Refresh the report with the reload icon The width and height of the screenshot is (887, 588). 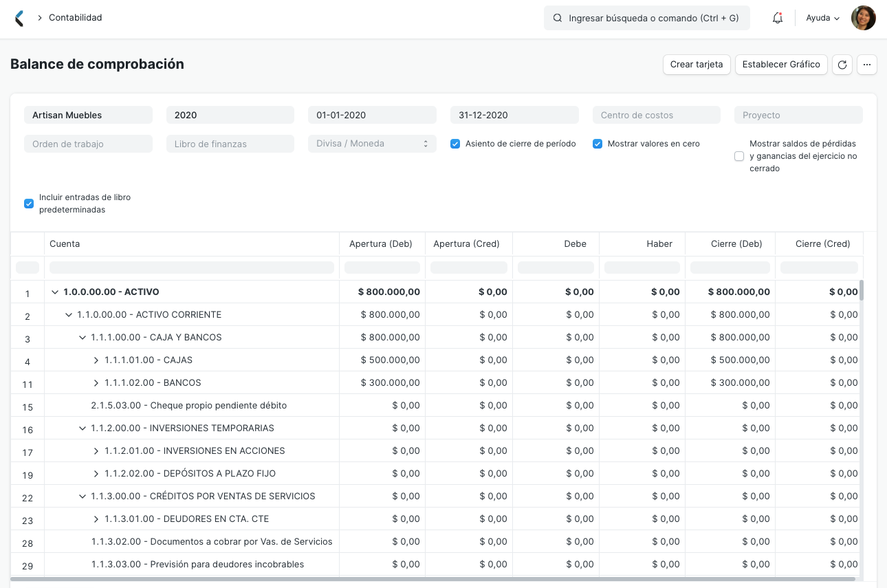pos(842,64)
